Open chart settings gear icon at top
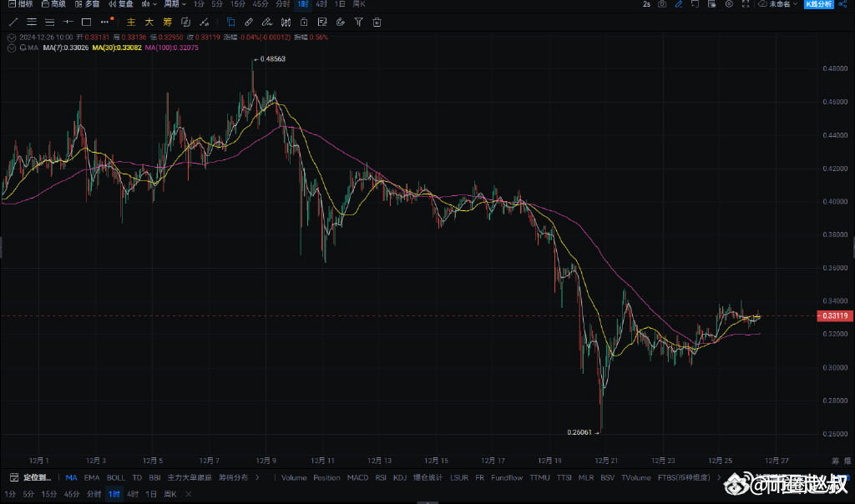 click(x=729, y=4)
